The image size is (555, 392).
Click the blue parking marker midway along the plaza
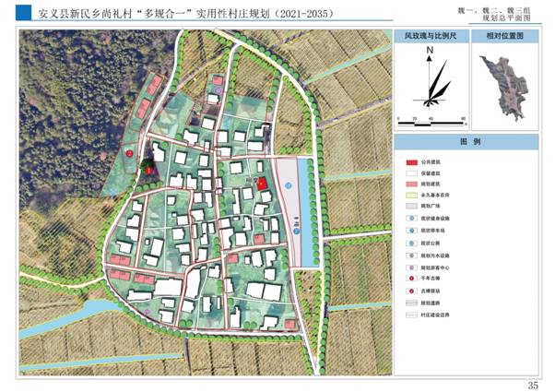pos(296,232)
